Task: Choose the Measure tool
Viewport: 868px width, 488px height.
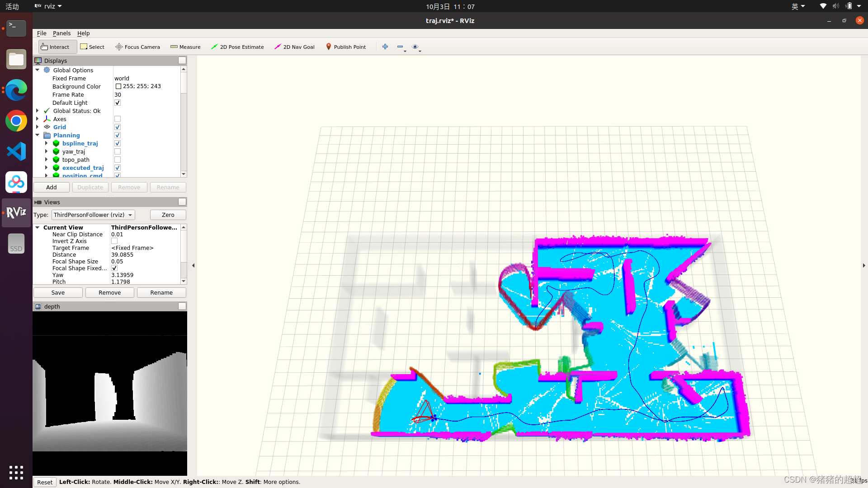Action: point(185,47)
